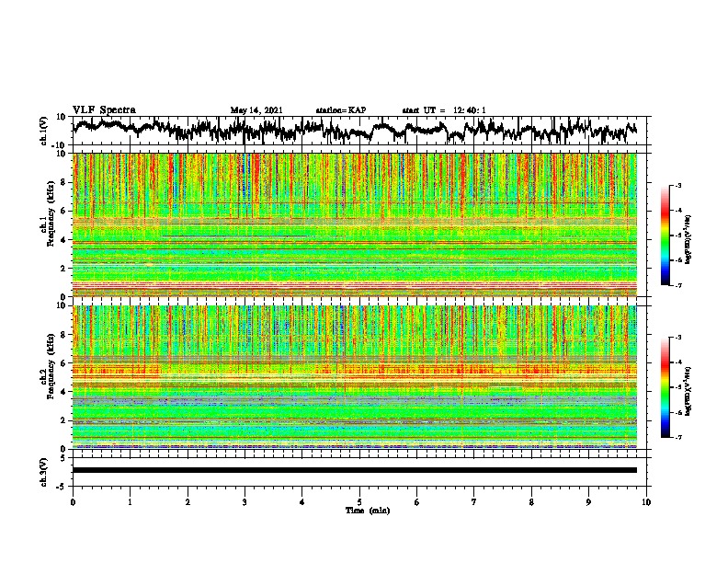Click time axis tick label "0"
The height and width of the screenshot is (563, 728).
(73, 502)
